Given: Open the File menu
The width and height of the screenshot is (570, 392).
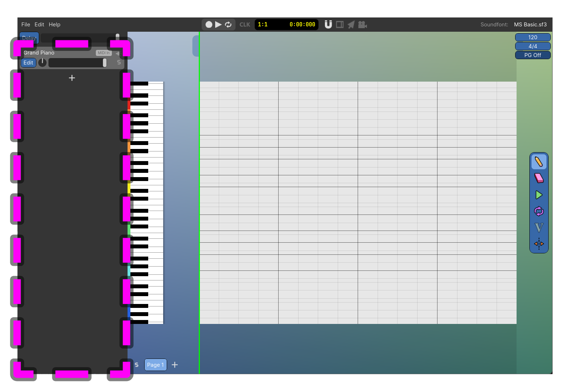Looking at the screenshot, I should point(26,25).
